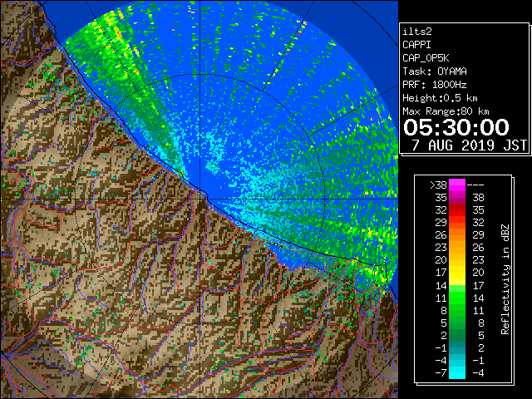This screenshot has height=399, width=532.
Task: Click the red 32–35 dBZ swatch
Action: 457,210
